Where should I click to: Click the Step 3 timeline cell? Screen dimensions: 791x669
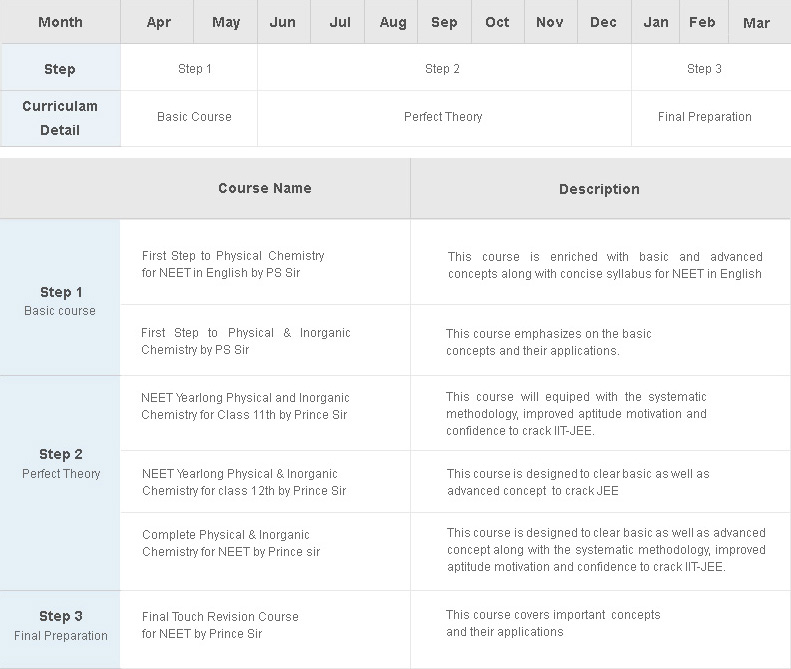coord(705,69)
